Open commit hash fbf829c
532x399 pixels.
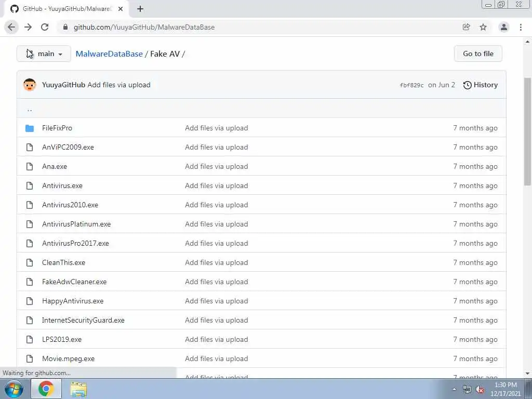pyautogui.click(x=411, y=85)
